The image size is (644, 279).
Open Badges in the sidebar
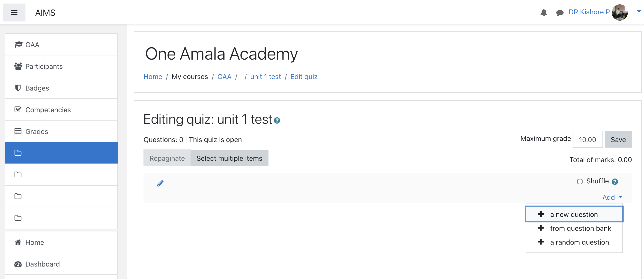click(x=37, y=88)
